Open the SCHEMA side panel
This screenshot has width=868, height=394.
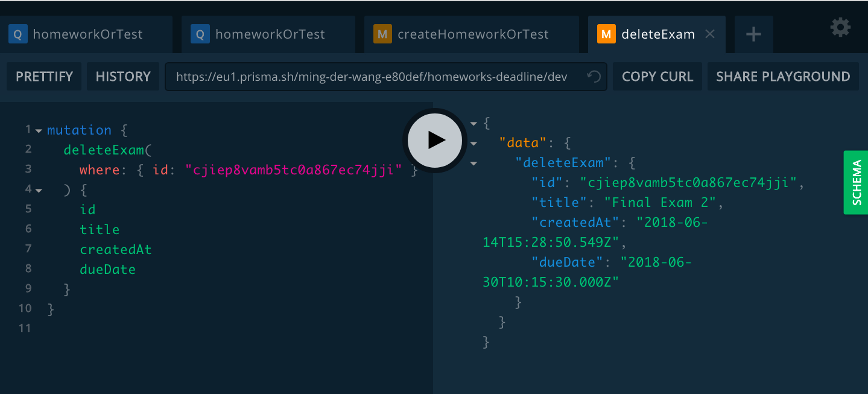tap(856, 182)
